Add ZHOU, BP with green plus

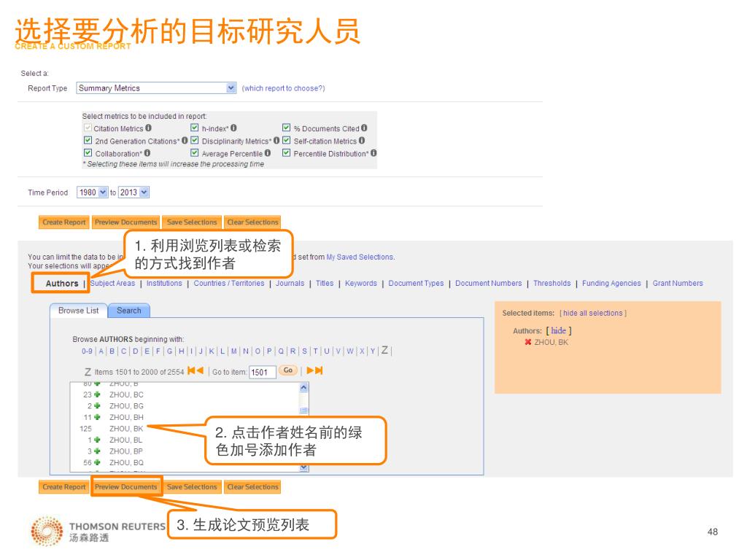point(97,451)
